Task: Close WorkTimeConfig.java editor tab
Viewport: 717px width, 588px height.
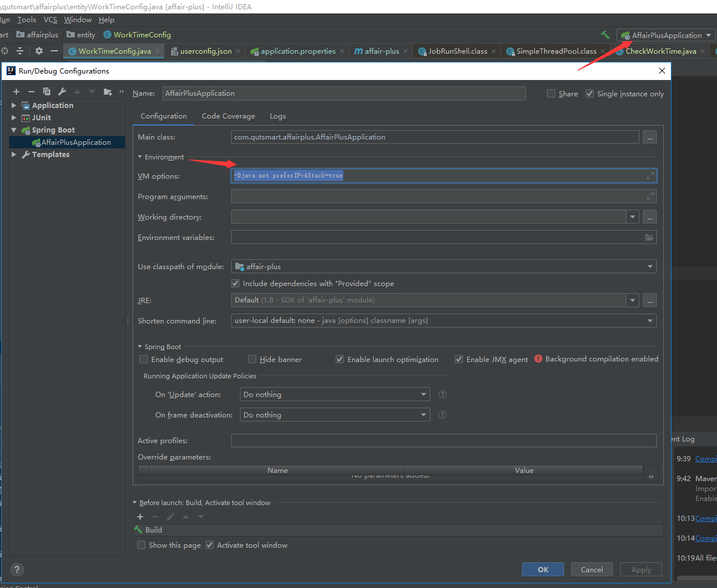Action: coord(158,51)
